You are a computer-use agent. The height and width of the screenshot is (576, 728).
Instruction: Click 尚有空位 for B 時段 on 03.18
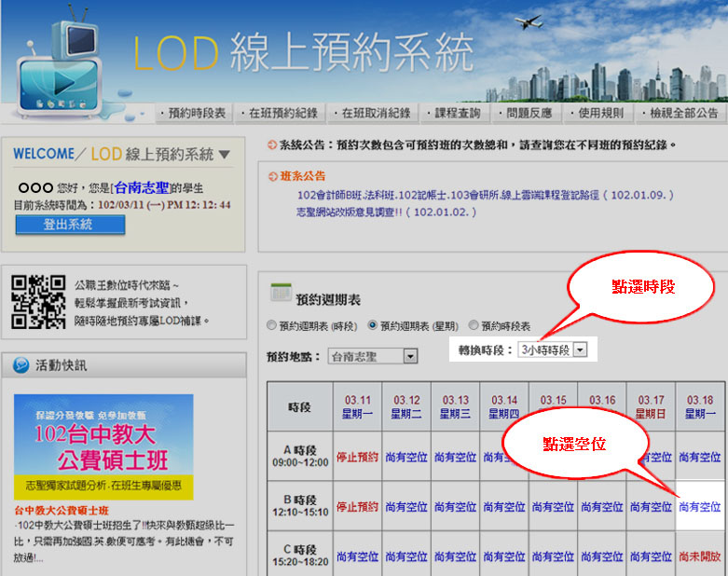(x=699, y=507)
